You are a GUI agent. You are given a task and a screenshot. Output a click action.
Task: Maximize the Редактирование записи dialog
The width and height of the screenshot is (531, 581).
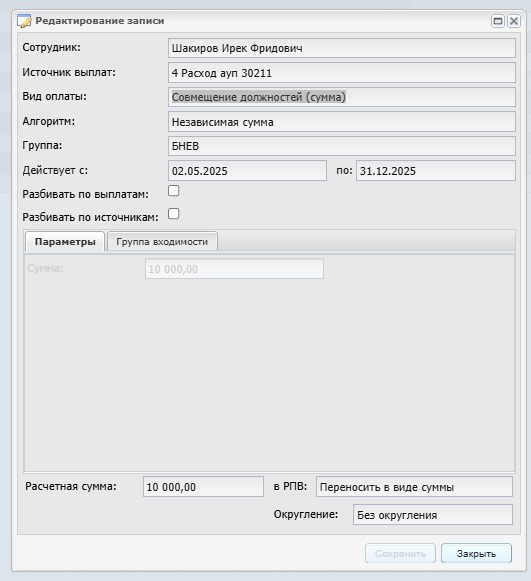click(x=498, y=21)
